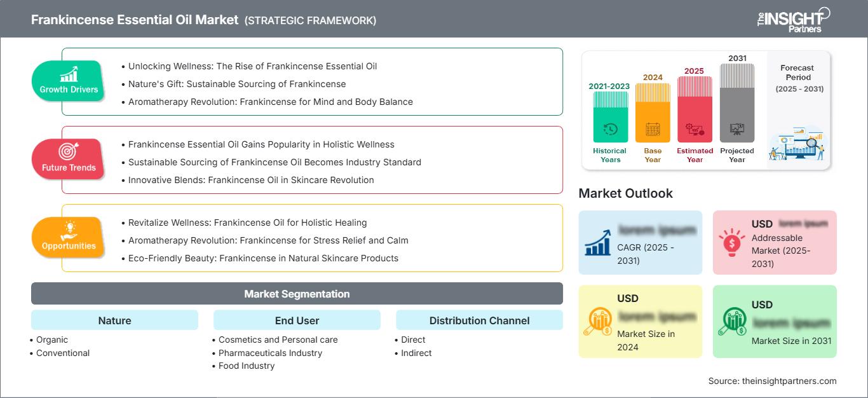Click the gray 2031 projected year bar

737,103
